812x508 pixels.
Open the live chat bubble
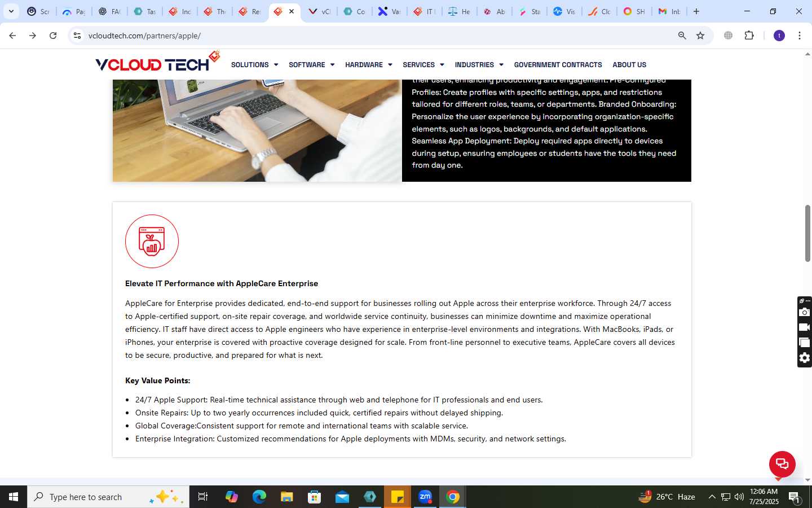[782, 464]
